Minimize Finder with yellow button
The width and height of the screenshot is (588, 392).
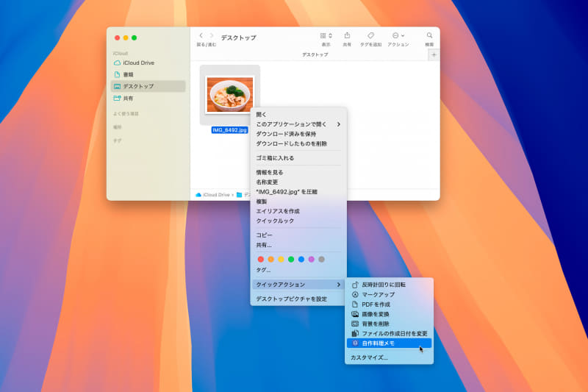click(126, 38)
